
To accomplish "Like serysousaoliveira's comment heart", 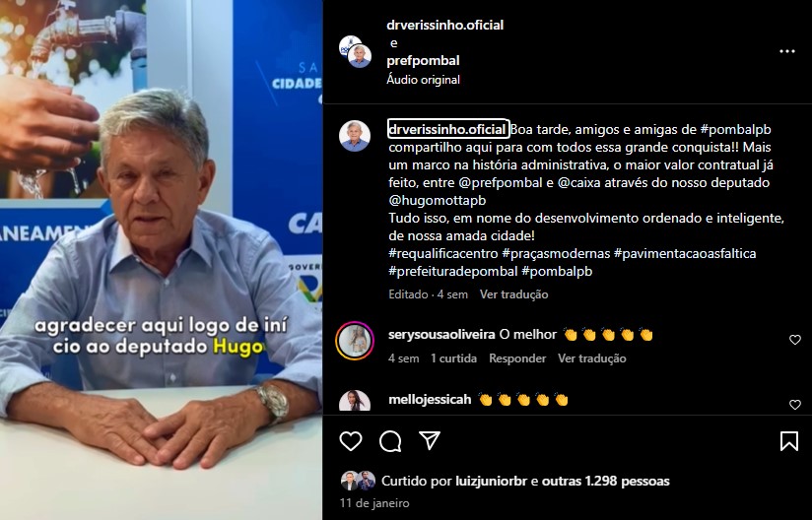I will (x=795, y=340).
